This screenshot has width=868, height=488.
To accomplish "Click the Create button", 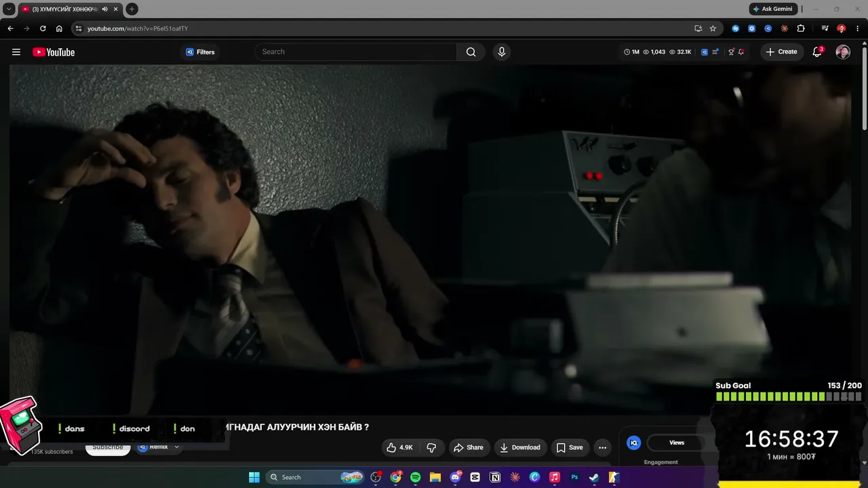I will (x=781, y=52).
